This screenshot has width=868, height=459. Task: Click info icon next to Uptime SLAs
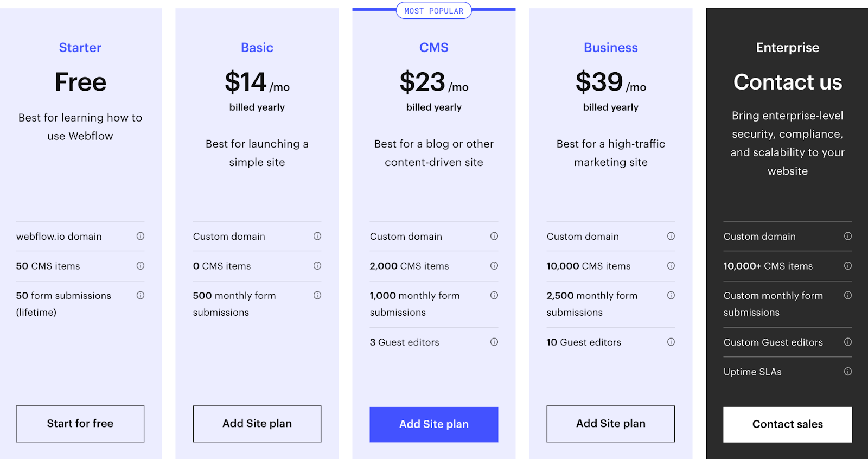tap(848, 372)
